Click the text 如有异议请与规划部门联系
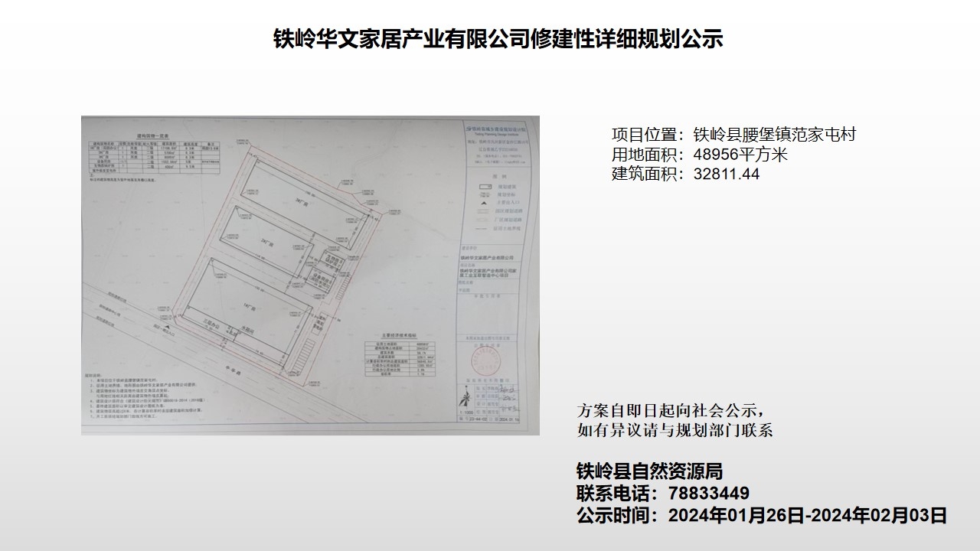The width and height of the screenshot is (980, 551). (675, 430)
